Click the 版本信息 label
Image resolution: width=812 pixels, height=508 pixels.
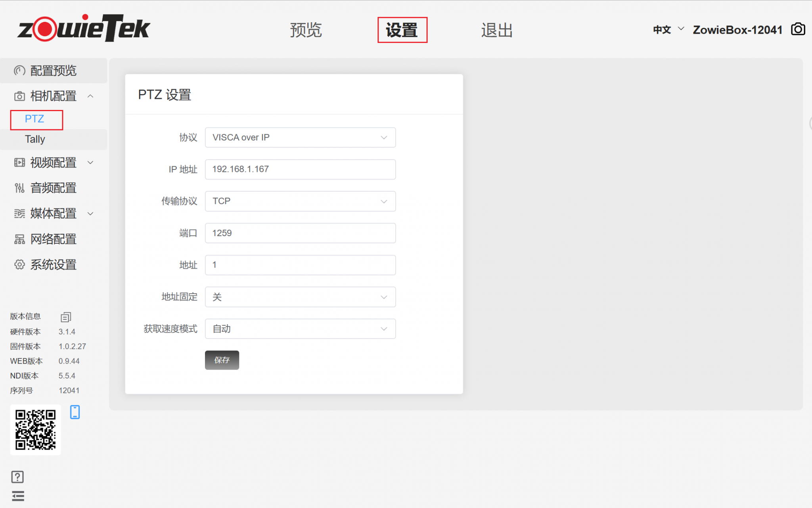point(25,316)
